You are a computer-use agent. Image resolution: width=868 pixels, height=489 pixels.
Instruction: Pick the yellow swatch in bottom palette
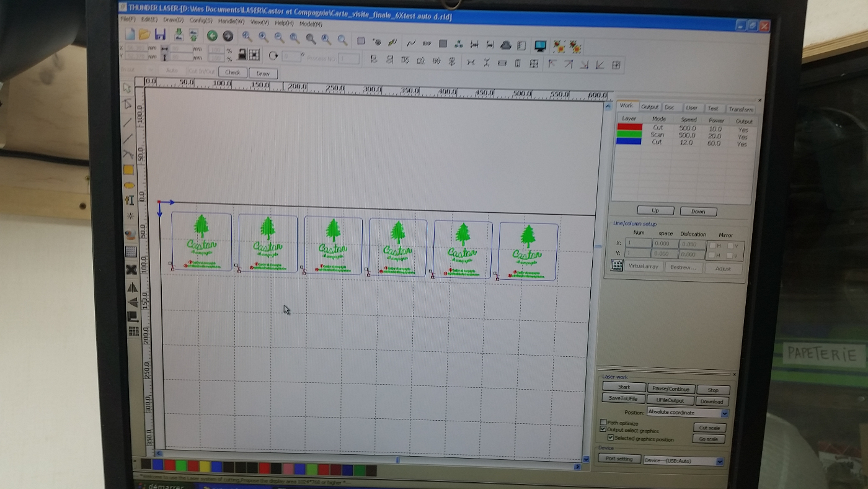tap(205, 465)
